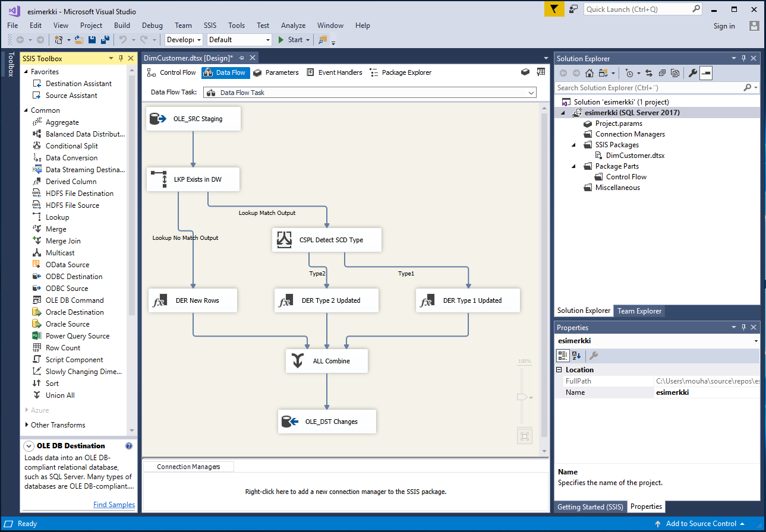Switch to the Event Handlers tab
Viewport: 766px width, 532px height.
point(334,72)
